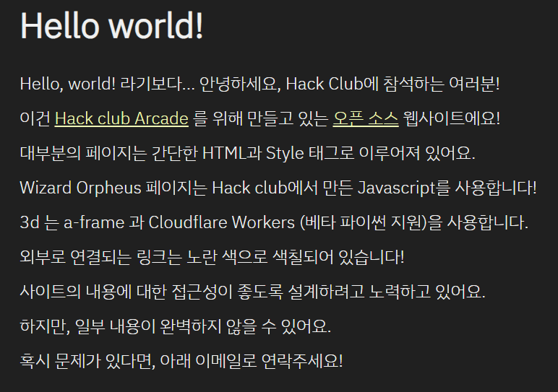This screenshot has width=558, height=392.
Task: Click the line starting '사이트의 내용에 대한'
Action: click(x=253, y=292)
